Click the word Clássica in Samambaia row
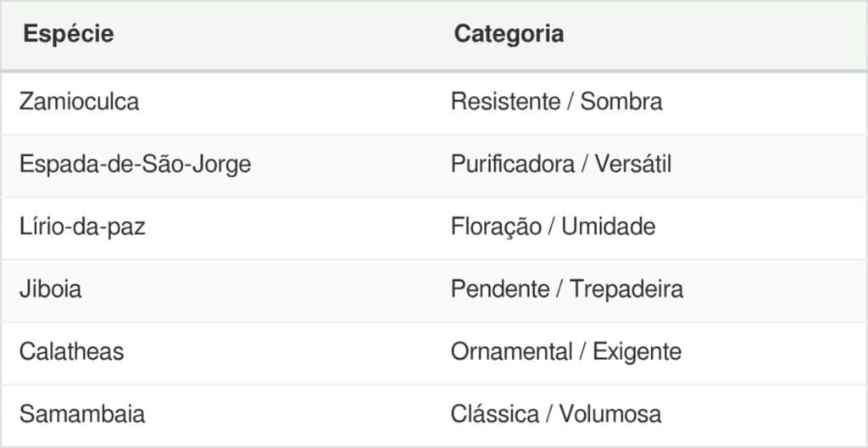Viewport: 868px width, 448px height. [493, 414]
